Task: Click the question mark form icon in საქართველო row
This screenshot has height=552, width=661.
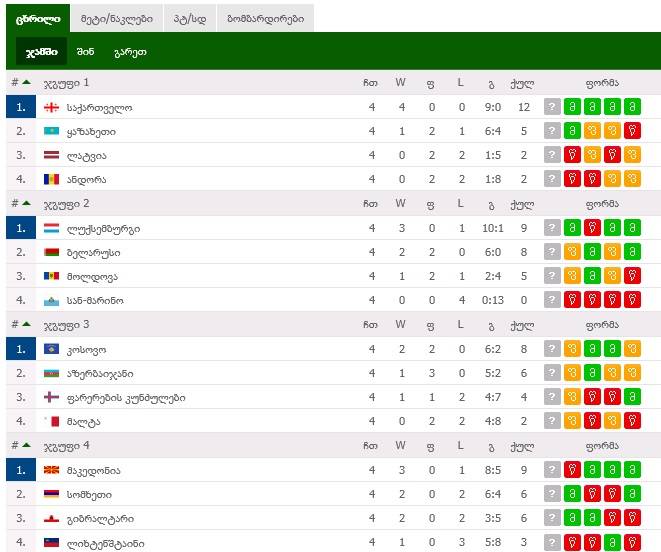Action: click(551, 107)
